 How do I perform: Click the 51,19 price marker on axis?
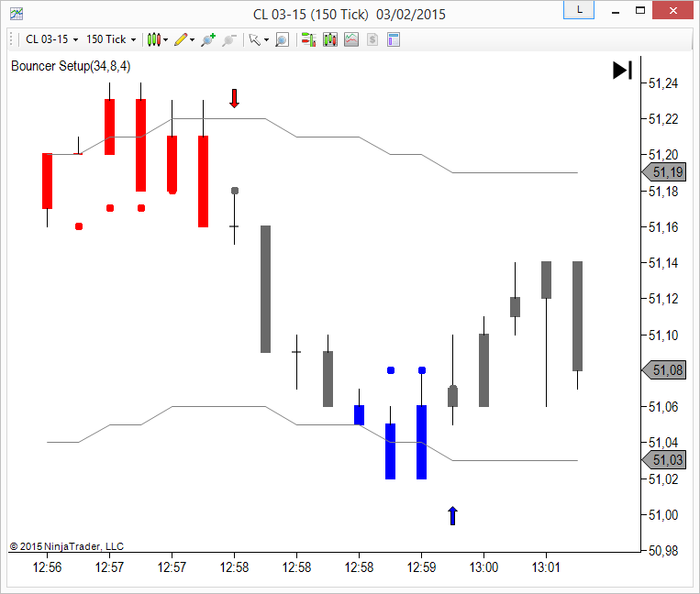tap(666, 172)
